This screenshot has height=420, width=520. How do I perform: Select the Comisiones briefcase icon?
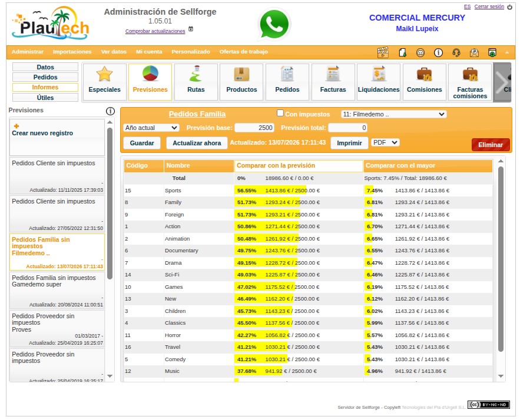[424, 82]
